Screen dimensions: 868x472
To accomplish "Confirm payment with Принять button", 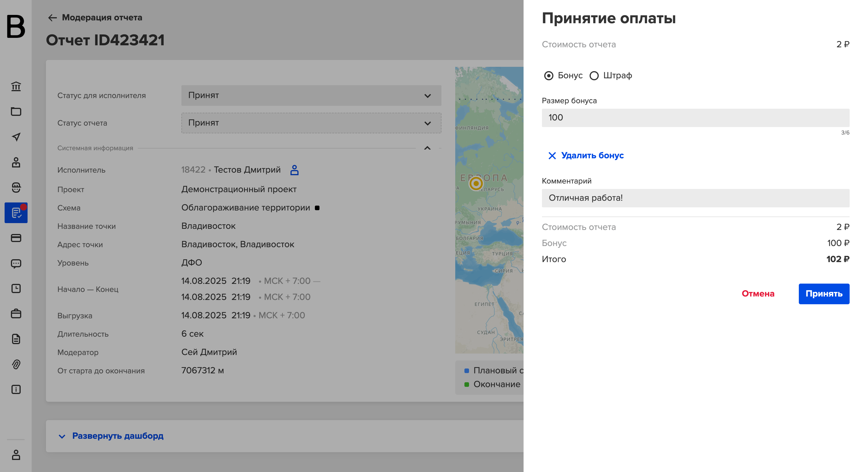I will tap(824, 294).
